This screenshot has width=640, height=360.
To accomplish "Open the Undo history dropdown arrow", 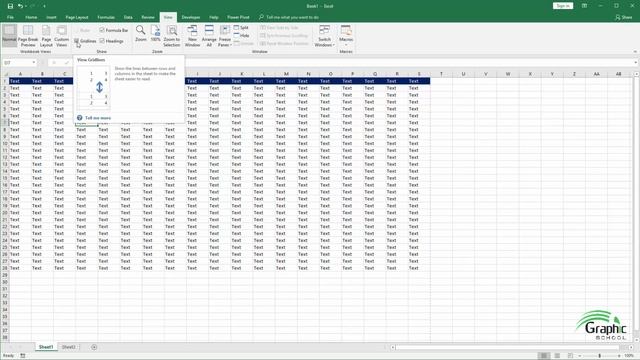I will tap(25, 6).
